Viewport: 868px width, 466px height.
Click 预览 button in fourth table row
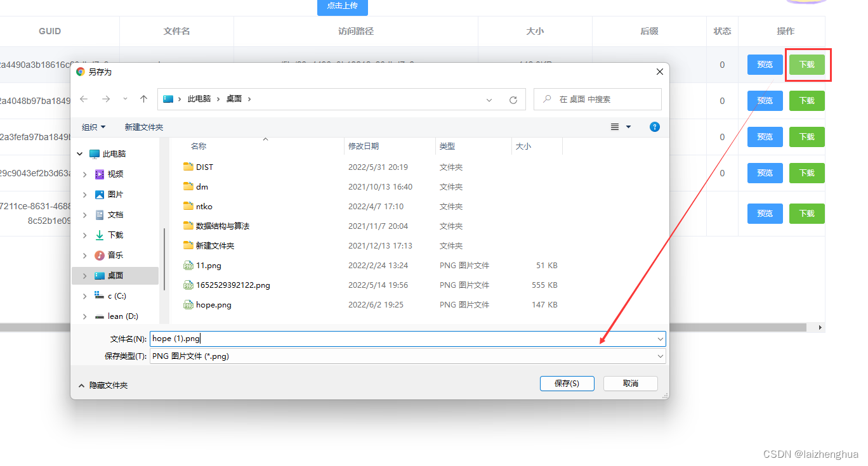tap(765, 173)
